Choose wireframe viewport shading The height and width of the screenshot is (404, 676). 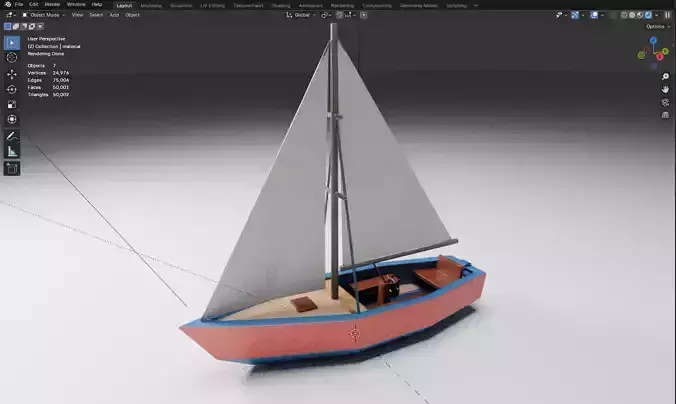pos(624,15)
